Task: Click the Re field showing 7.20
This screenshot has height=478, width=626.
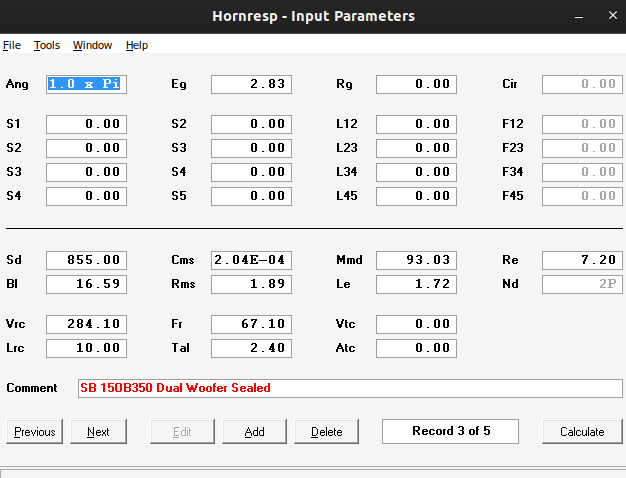Action: 582,260
